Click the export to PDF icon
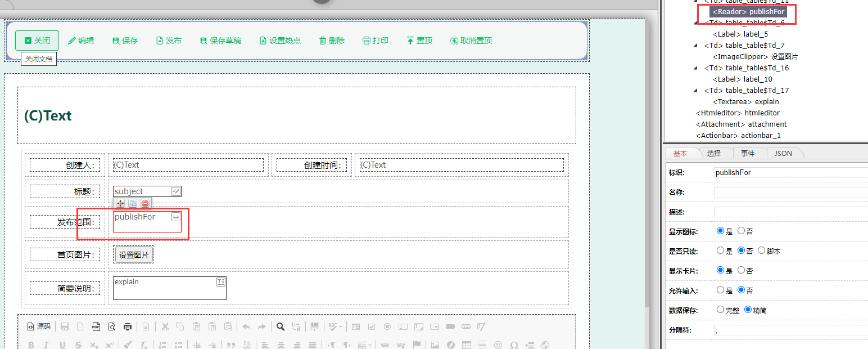The image size is (868, 349). pos(96,326)
